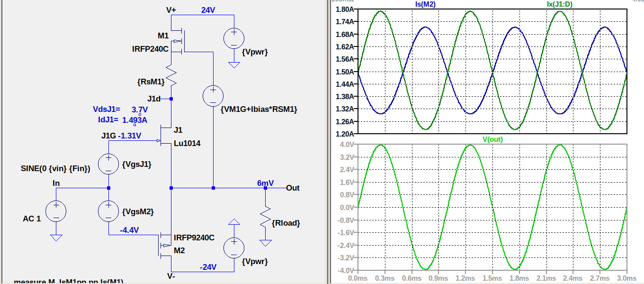Click the SINE(0 {vin} {Fin}) source text
The width and height of the screenshot is (644, 284).
pos(55,168)
